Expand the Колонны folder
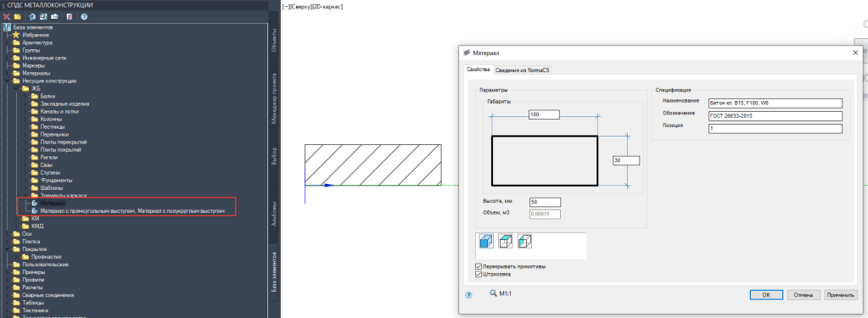 (x=25, y=119)
